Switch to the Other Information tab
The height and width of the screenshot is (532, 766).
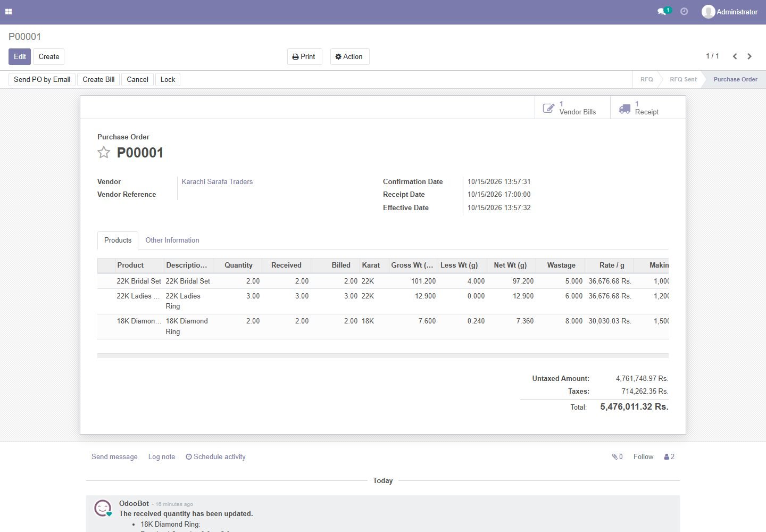coord(172,240)
